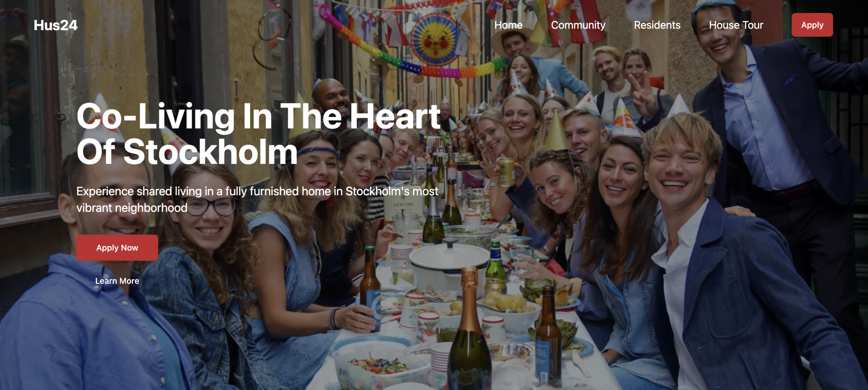Click the gold beer can held up
The width and height of the screenshot is (868, 390).
[x=507, y=171]
